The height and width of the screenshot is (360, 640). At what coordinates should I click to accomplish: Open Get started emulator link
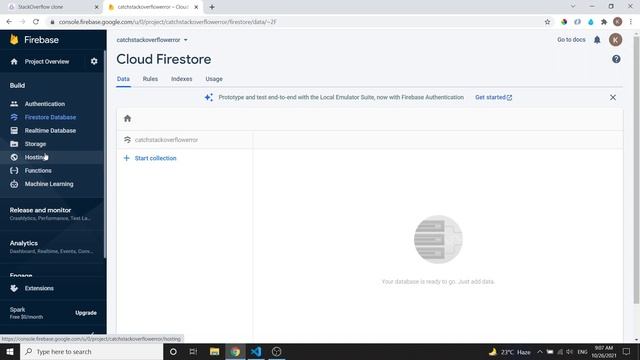pyautogui.click(x=493, y=98)
